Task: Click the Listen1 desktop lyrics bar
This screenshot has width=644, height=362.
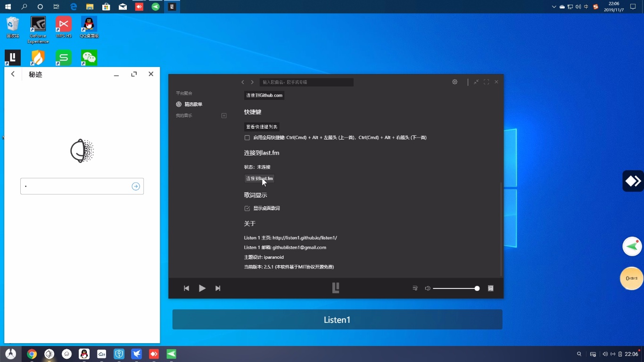Action: (x=337, y=320)
